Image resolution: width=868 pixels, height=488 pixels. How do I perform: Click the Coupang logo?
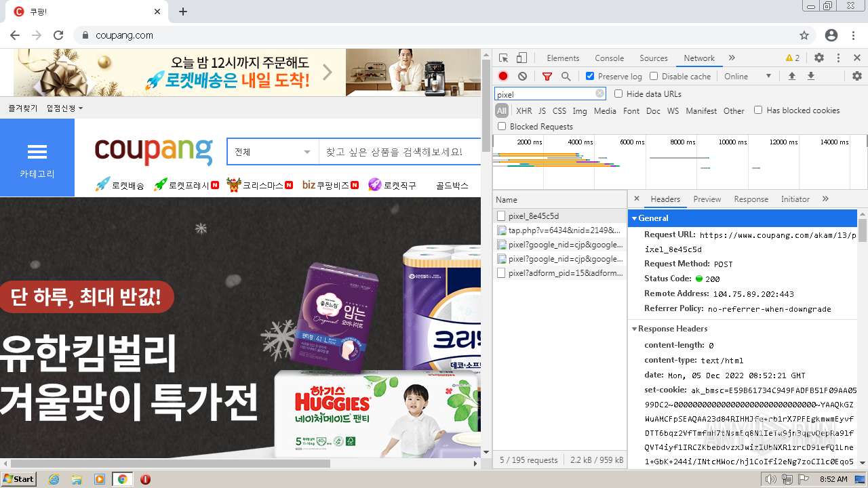coord(154,150)
